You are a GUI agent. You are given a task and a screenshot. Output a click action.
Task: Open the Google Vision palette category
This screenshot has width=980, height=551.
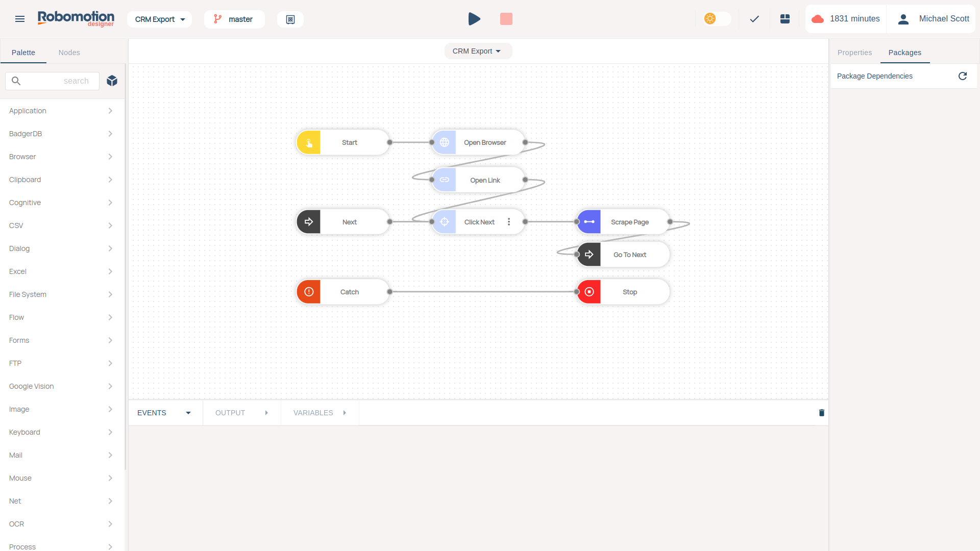tap(61, 386)
